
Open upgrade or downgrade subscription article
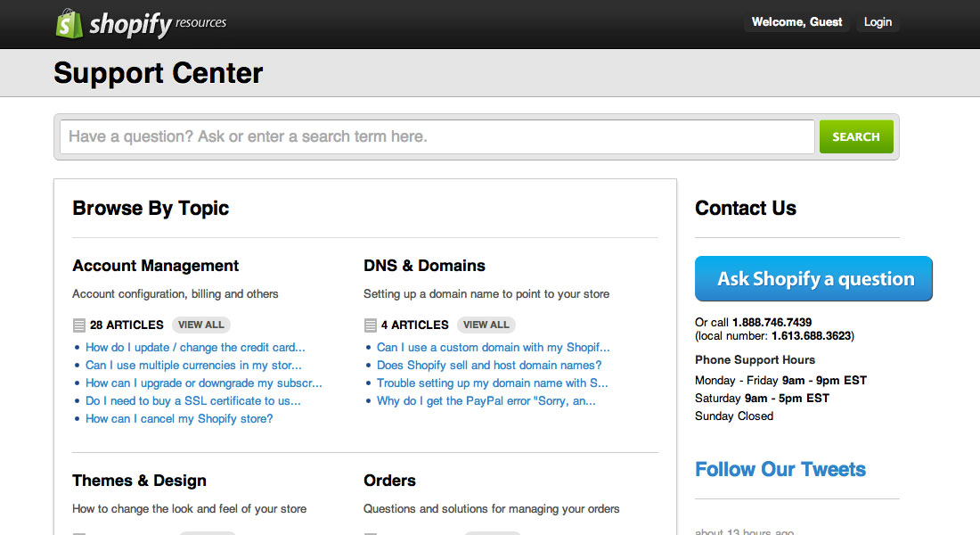point(204,383)
